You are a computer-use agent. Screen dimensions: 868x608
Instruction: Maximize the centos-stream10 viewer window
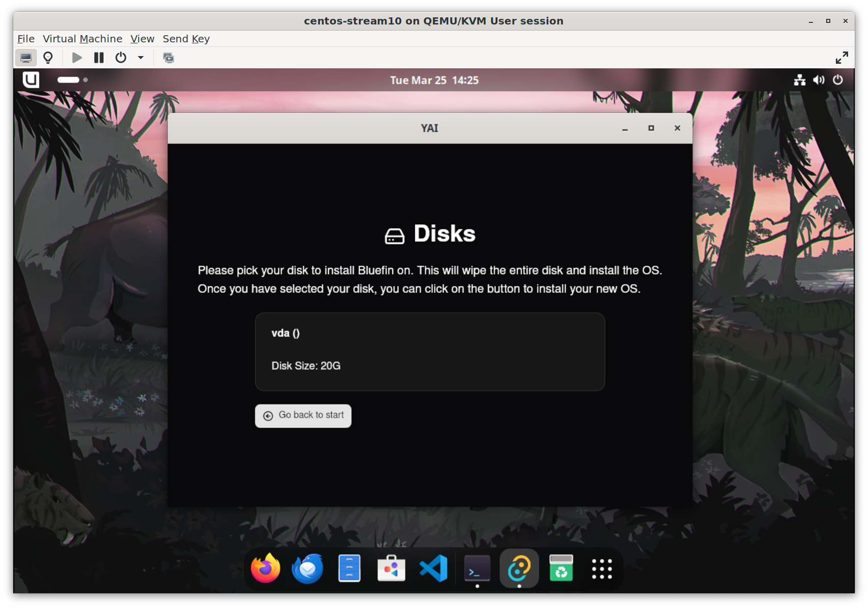tap(828, 21)
